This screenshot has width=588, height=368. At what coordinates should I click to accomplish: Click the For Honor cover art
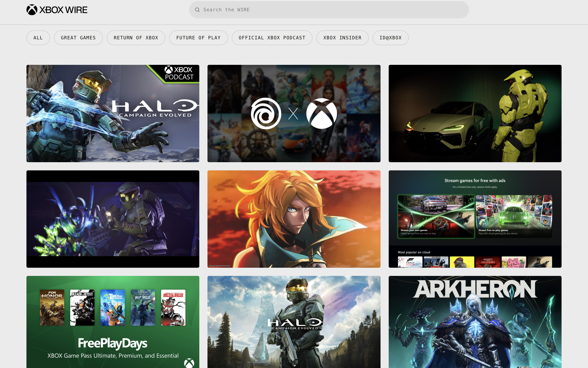pos(52,307)
